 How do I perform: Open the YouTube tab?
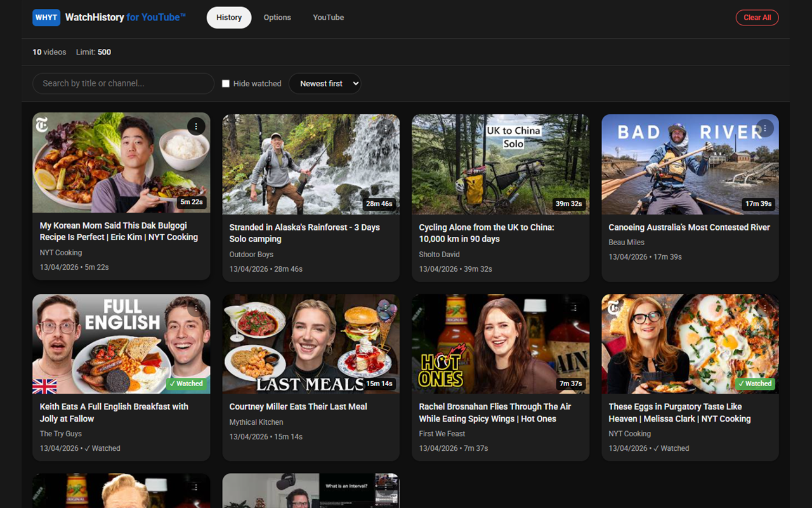(x=329, y=18)
